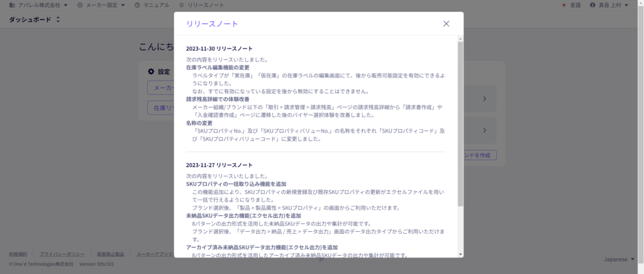Click the upper right chevron arrow card behind the dialog
The image size is (644, 274).
[484, 99]
